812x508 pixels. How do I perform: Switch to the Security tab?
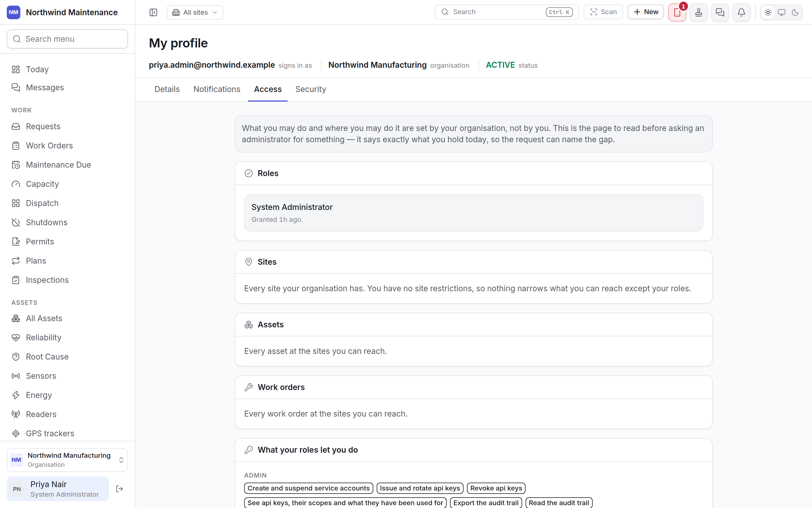pyautogui.click(x=311, y=89)
